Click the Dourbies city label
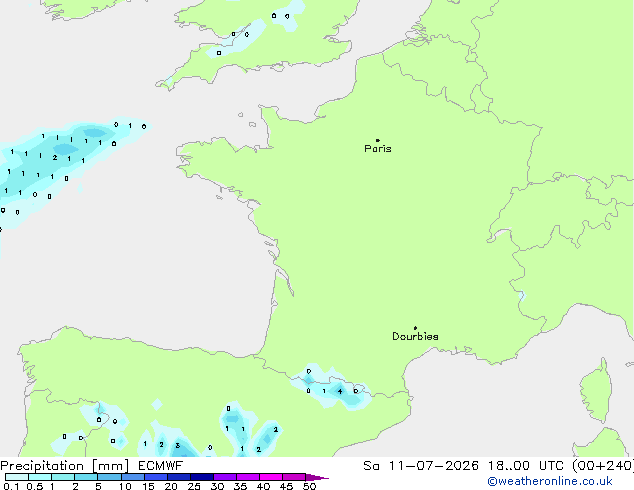Image resolution: width=634 pixels, height=490 pixels. pyautogui.click(x=415, y=336)
